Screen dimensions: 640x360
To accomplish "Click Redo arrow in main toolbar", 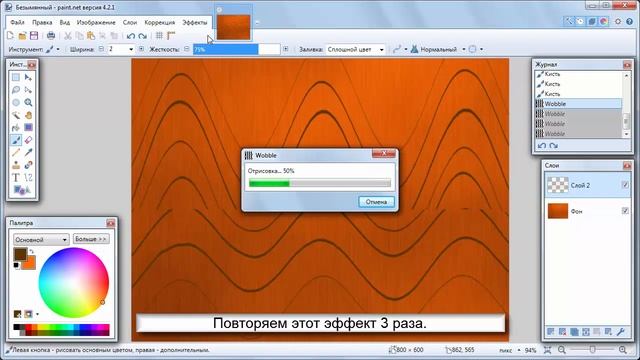I will pos(142,36).
